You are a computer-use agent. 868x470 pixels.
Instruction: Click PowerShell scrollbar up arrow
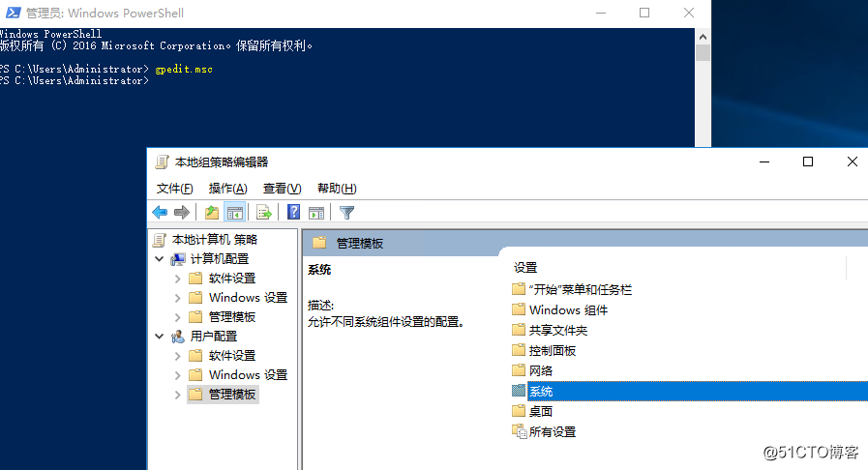point(703,37)
